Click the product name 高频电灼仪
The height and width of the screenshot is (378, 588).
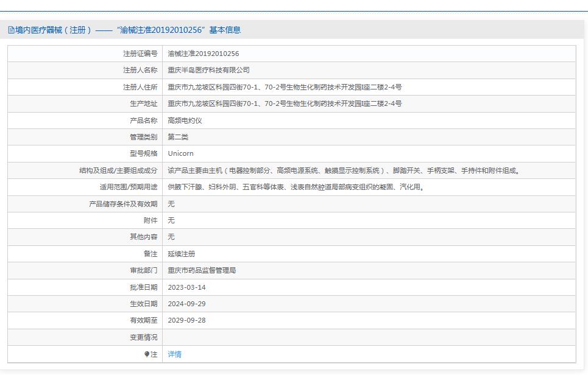coord(184,120)
